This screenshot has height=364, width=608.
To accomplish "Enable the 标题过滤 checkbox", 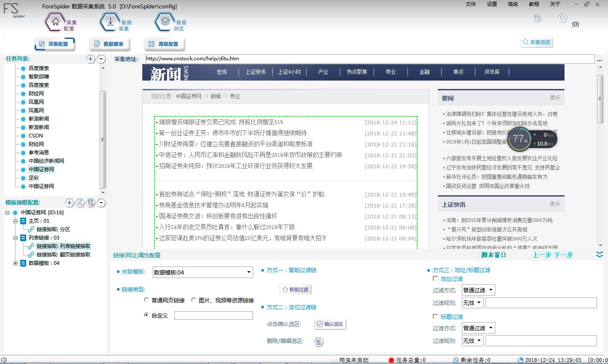I will pyautogui.click(x=435, y=316).
